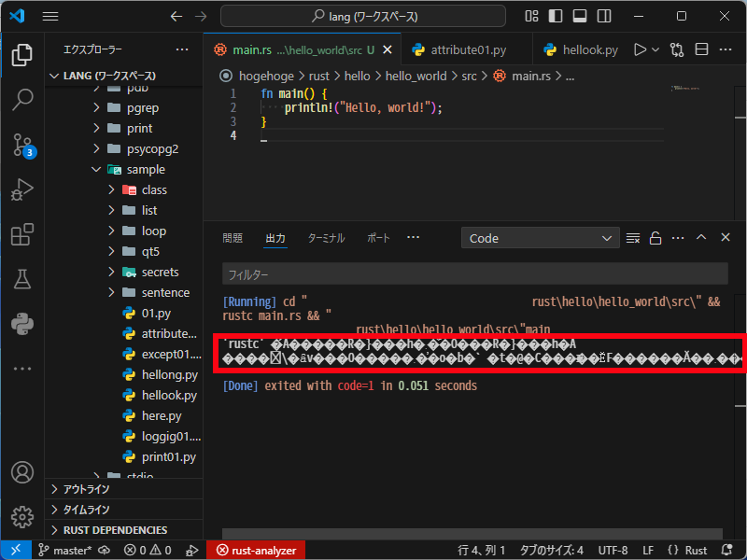The height and width of the screenshot is (560, 747).
Task: Open the Testing flask view
Action: click(21, 279)
